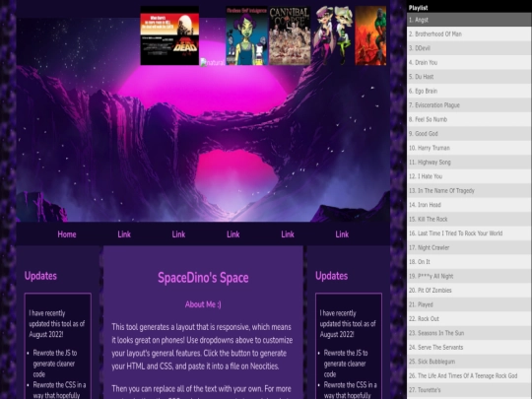Play Seasons In The Sun
Image resolution: width=532 pixels, height=399 pixels.
click(x=469, y=333)
